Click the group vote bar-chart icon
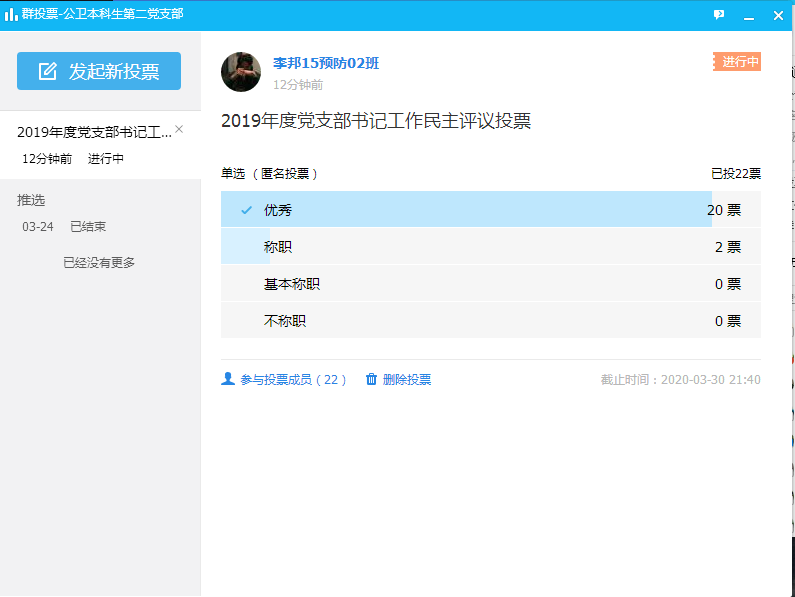This screenshot has height=597, width=795. click(x=11, y=14)
